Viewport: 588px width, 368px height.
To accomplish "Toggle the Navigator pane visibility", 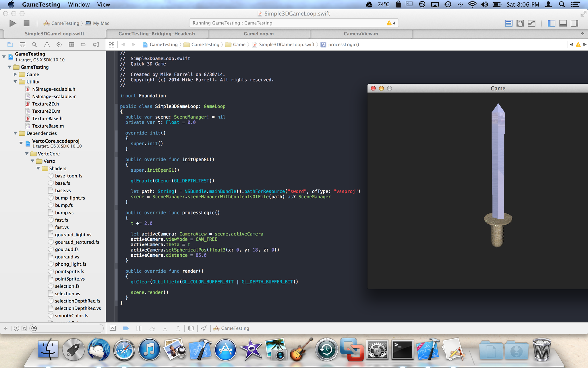I will click(x=552, y=23).
